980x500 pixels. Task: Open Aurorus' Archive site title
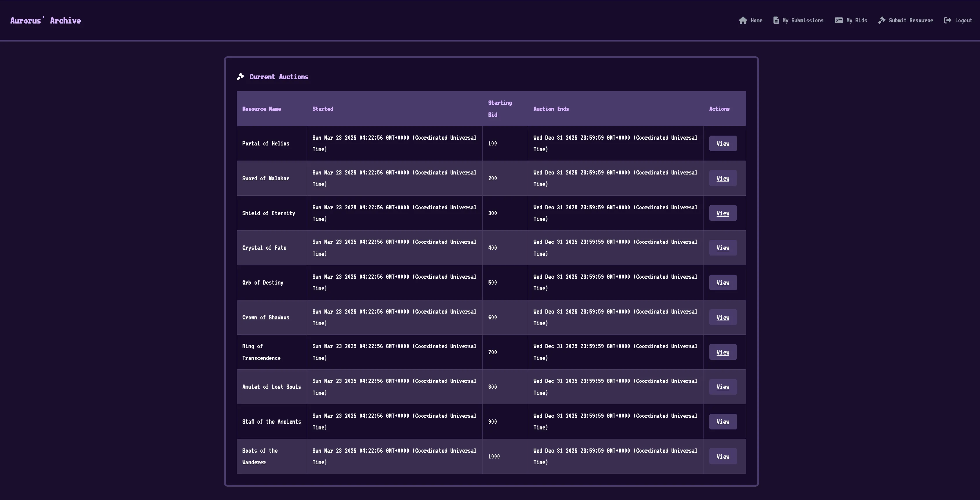45,21
